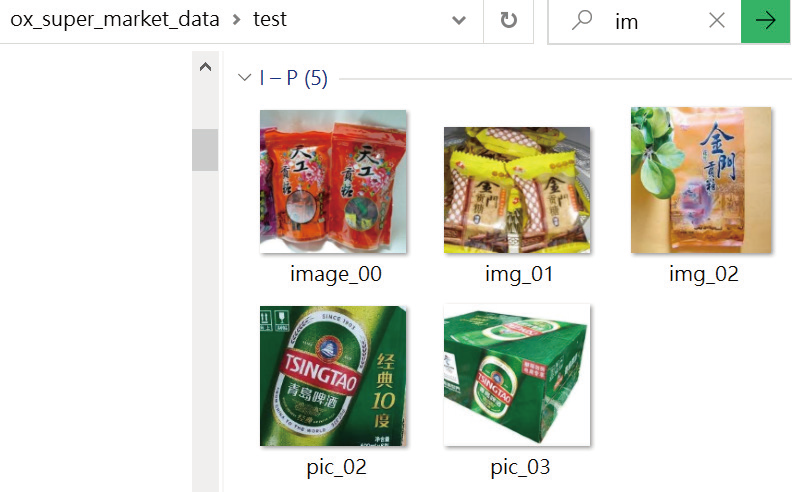This screenshot has height=492, width=799.
Task: Clear the search box with the X
Action: tap(717, 21)
